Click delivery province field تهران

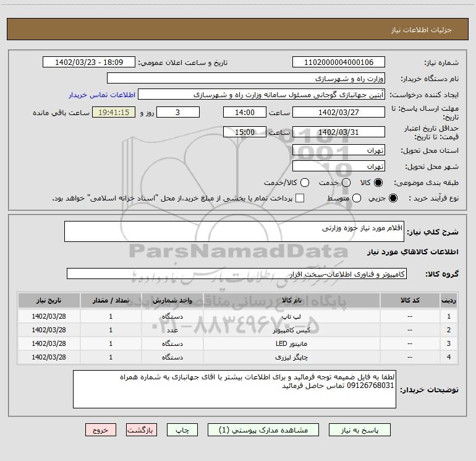(339, 150)
